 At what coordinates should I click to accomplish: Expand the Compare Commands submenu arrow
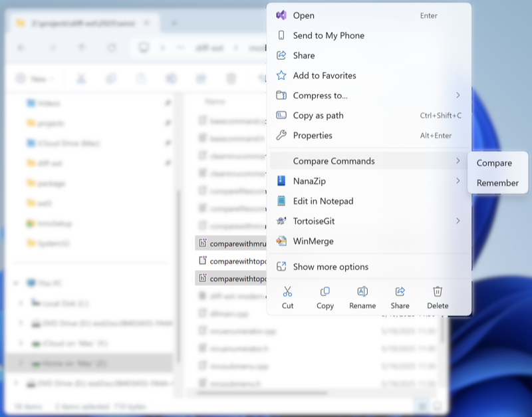tap(458, 161)
